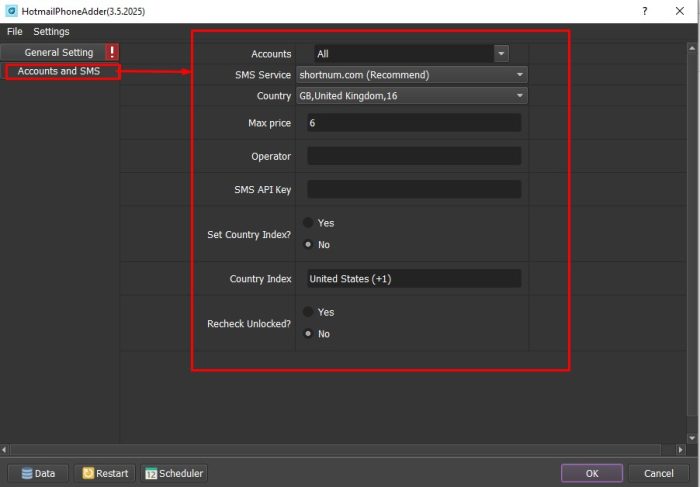Select No for Recheck Unlocked
The height and width of the screenshot is (487, 700).
click(308, 333)
